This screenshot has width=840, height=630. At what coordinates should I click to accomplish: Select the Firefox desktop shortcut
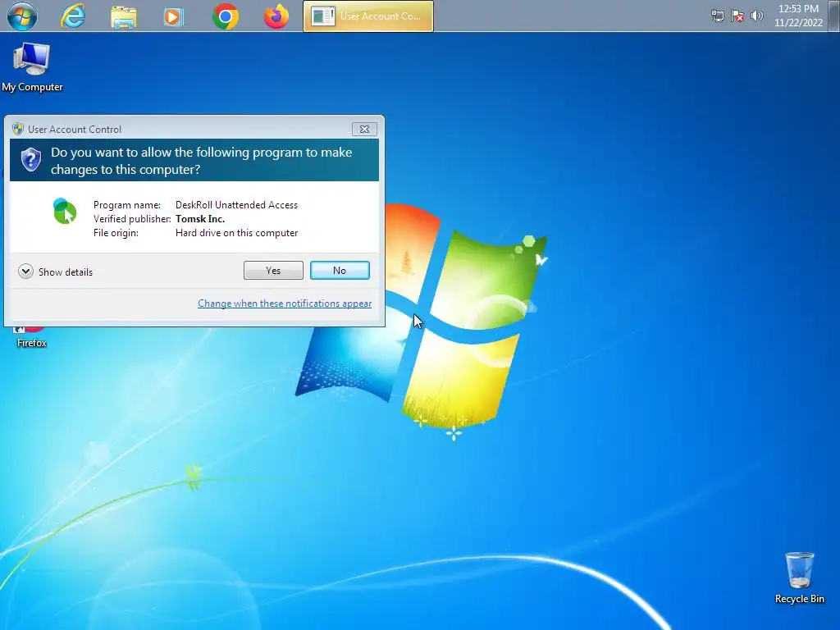pyautogui.click(x=31, y=338)
